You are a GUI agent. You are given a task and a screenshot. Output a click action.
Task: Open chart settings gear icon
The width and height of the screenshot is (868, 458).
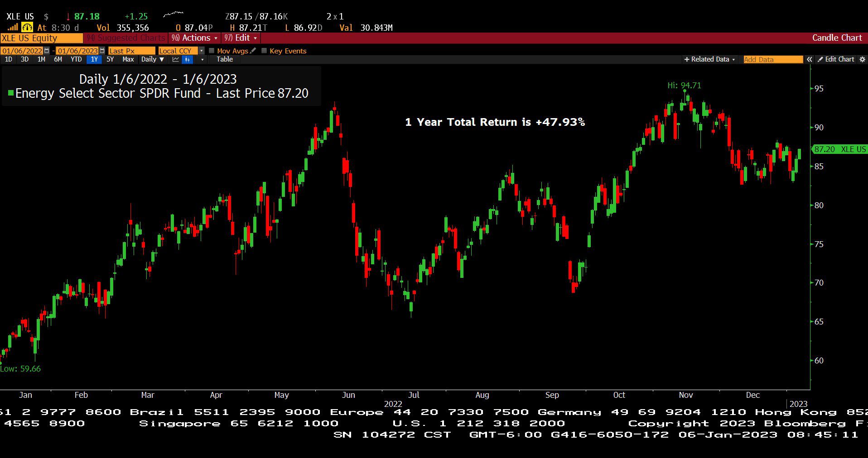coord(862,59)
